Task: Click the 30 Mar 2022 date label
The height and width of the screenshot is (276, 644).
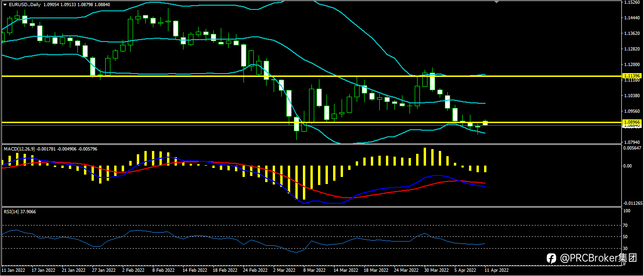Action: [x=436, y=270]
